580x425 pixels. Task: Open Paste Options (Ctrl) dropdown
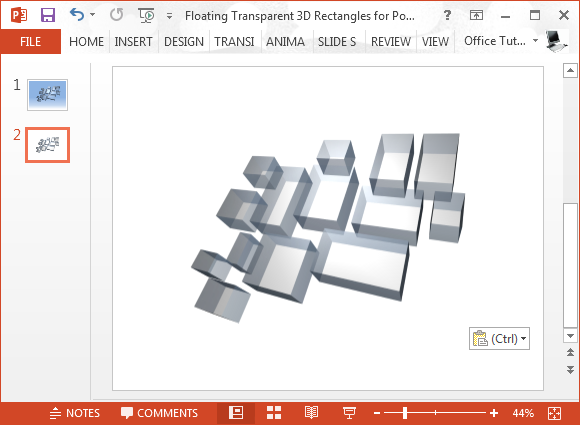tap(499, 338)
